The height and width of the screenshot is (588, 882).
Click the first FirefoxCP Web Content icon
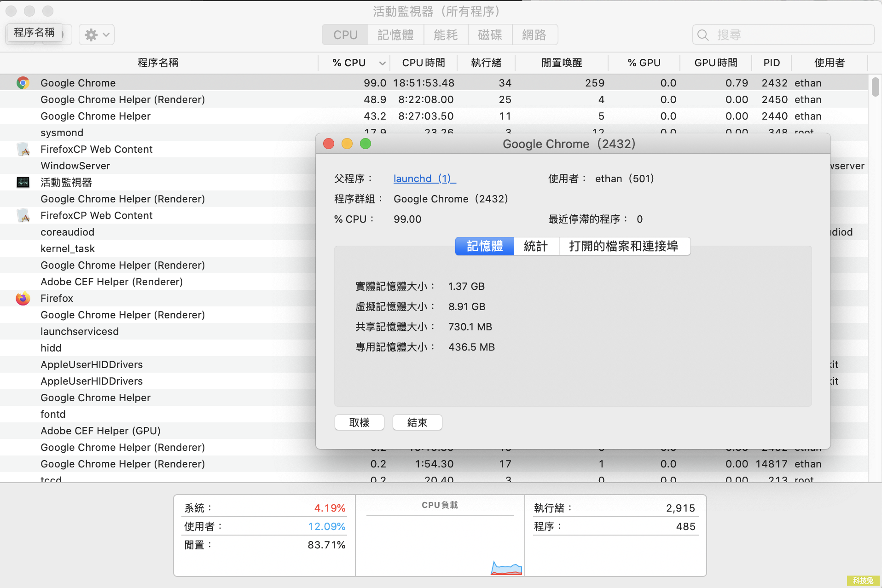23,149
